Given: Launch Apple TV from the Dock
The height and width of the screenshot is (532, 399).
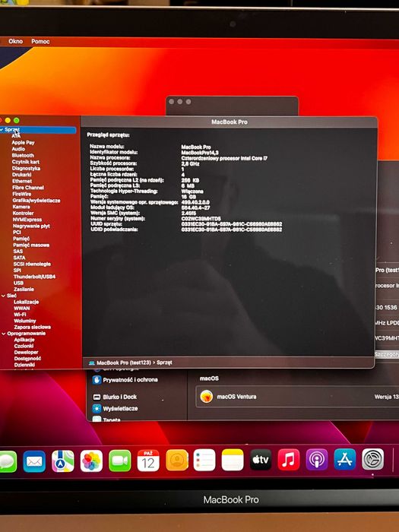Looking at the screenshot, I should 261,460.
